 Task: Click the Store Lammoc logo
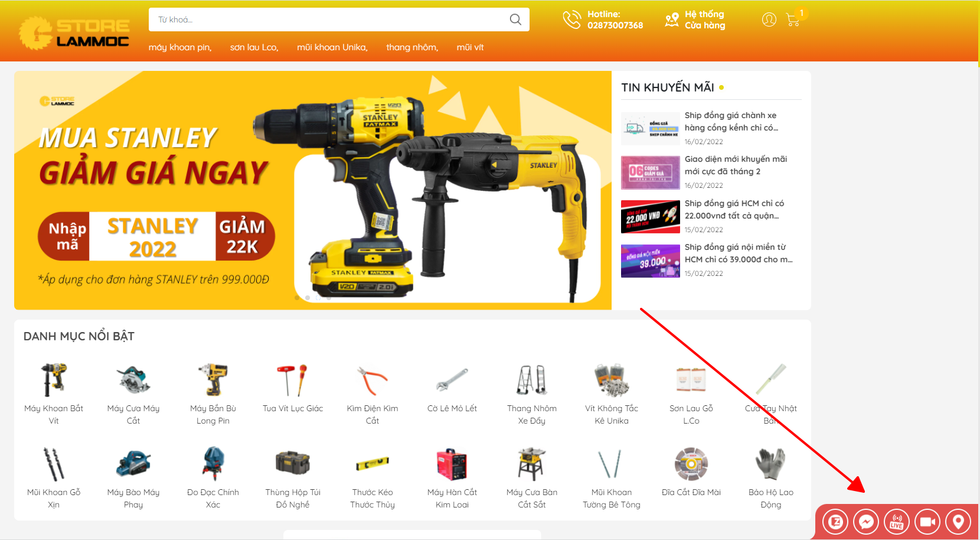pyautogui.click(x=74, y=33)
